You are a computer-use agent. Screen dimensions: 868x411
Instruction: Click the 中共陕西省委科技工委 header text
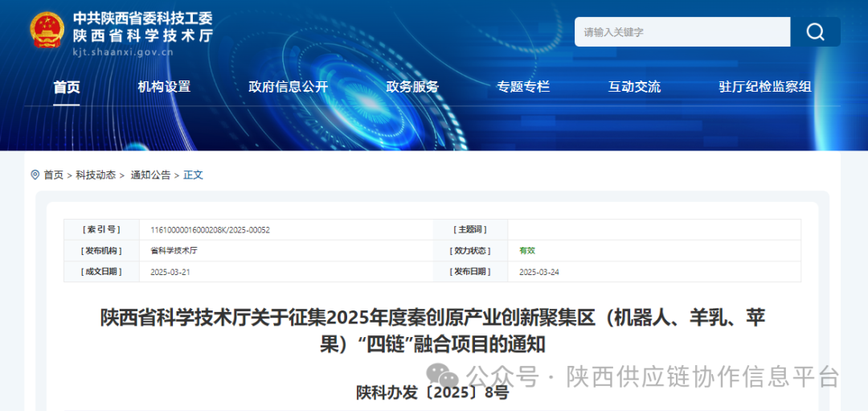click(x=143, y=18)
